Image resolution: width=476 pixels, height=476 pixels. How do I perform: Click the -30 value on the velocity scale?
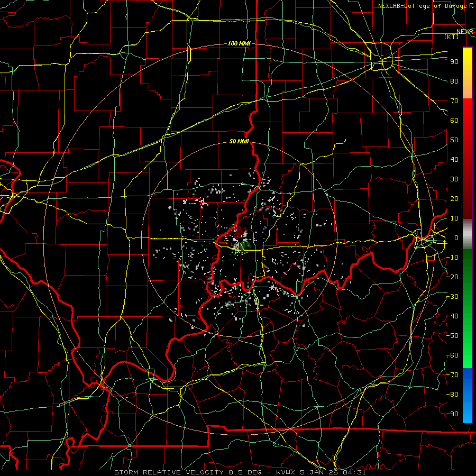click(x=452, y=297)
